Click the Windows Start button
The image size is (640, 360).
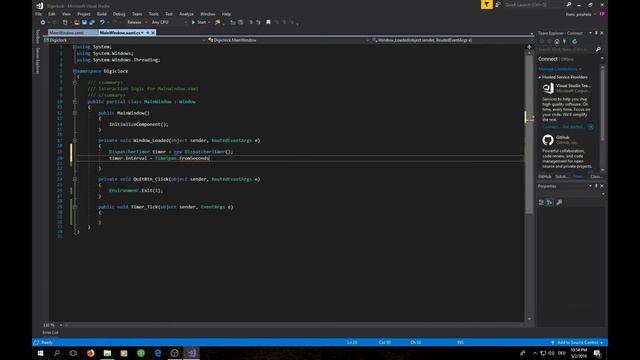40,353
